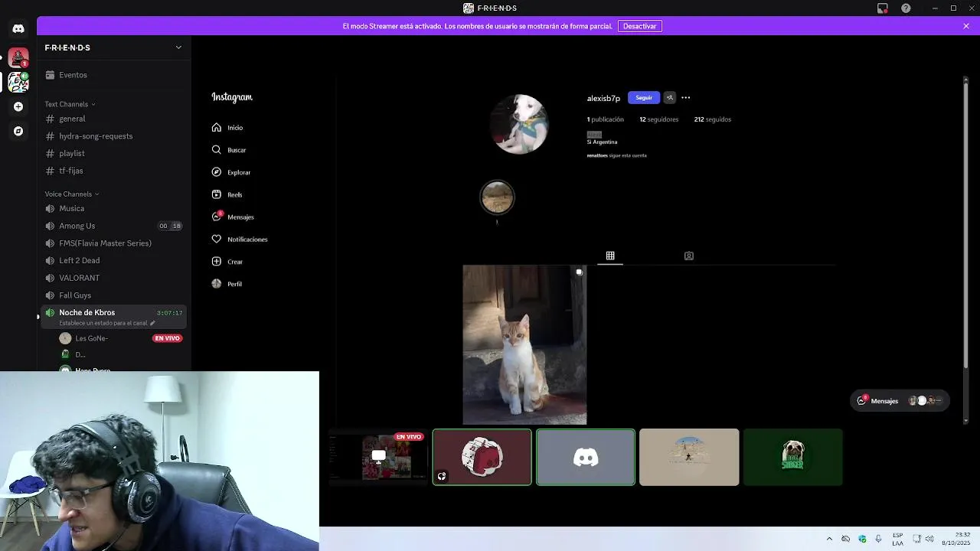Screen dimensions: 980x551
Task: Select the gray Discord logo participant tile
Action: pos(586,457)
